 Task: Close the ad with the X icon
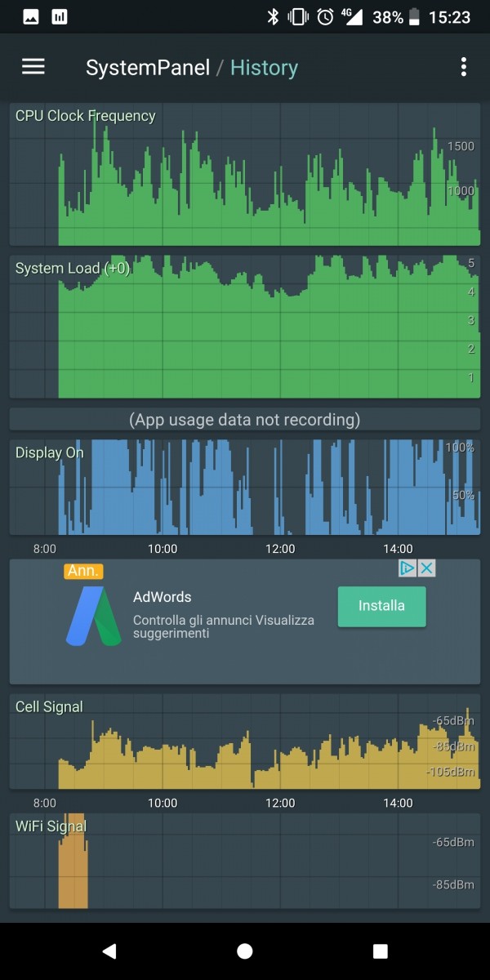tap(426, 568)
